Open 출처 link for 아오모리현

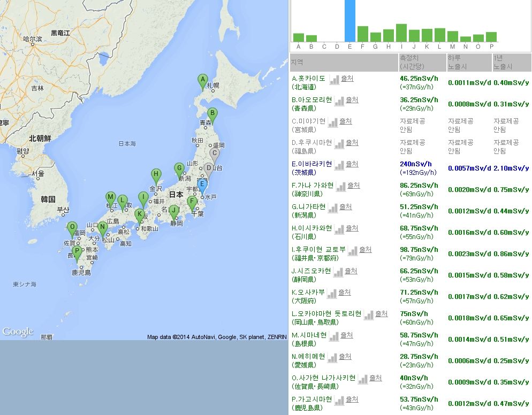point(352,100)
